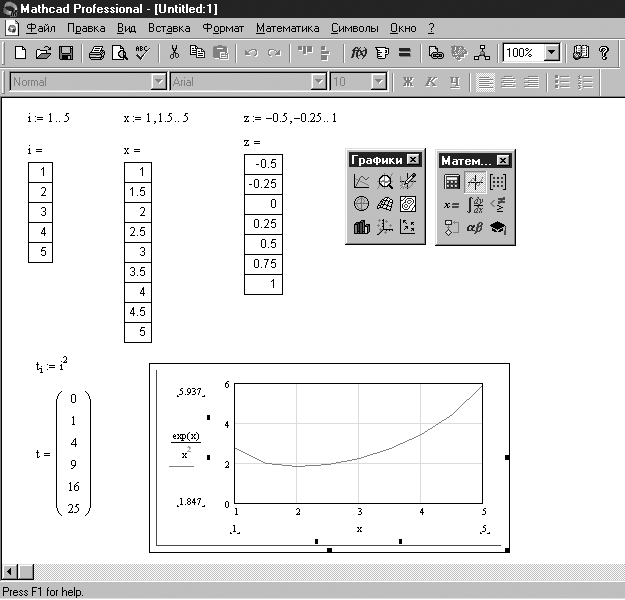
Task: Open the Вид menu
Action: tap(126, 28)
